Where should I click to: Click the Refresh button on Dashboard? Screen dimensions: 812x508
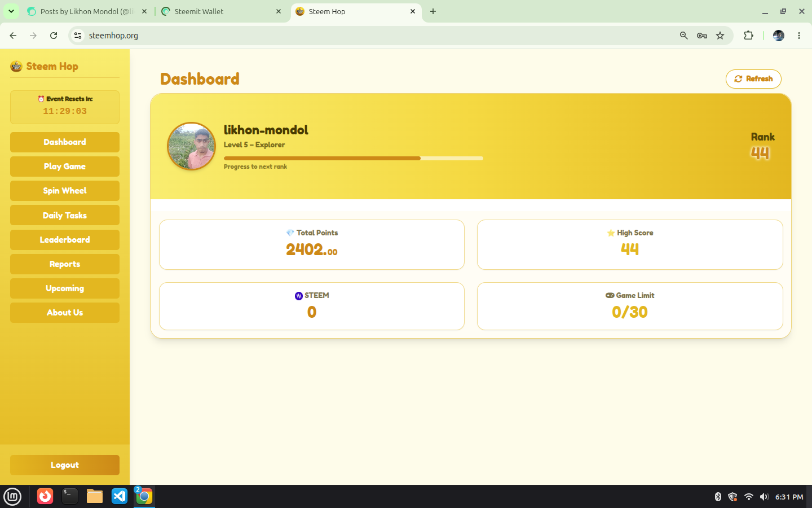753,79
